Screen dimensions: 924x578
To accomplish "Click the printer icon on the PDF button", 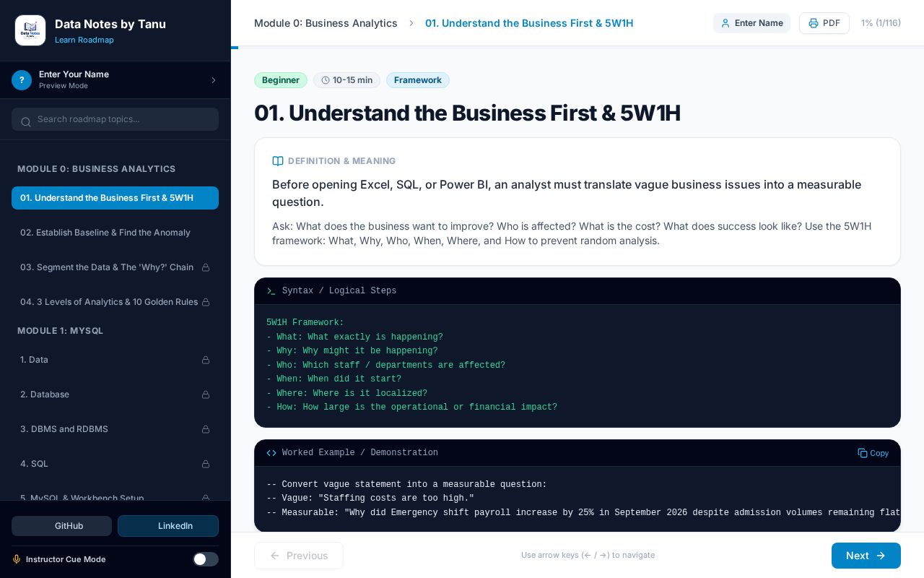I will (x=814, y=23).
